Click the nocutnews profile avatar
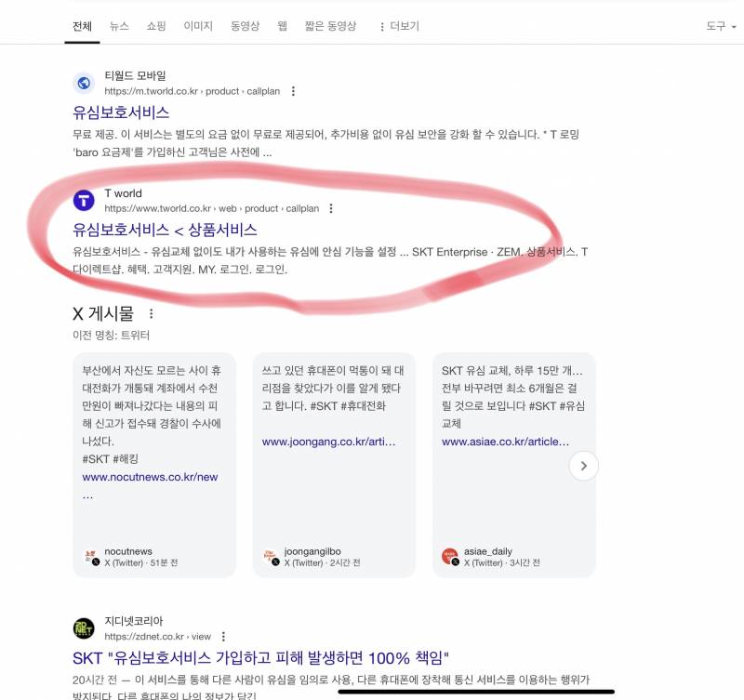Image resolution: width=744 pixels, height=700 pixels. (x=91, y=557)
